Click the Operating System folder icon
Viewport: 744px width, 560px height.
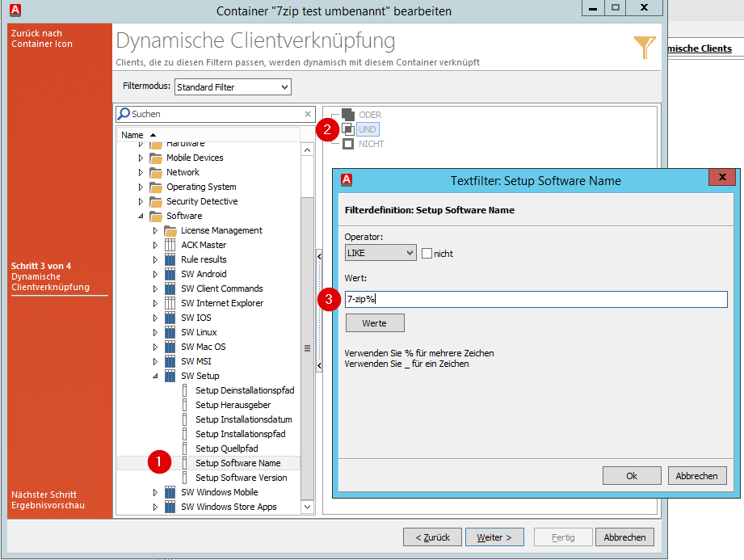[x=156, y=187]
